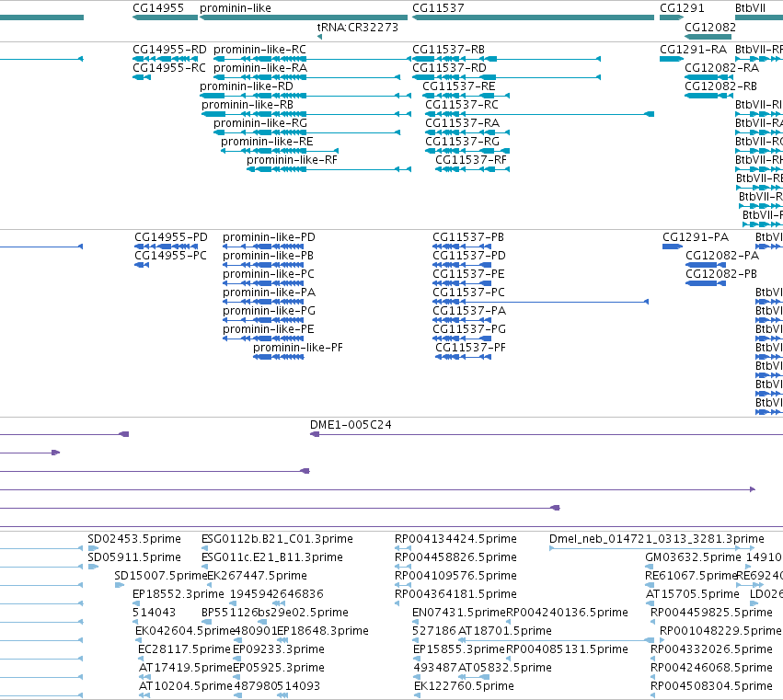Click the tRNA:CR32273 feature label
The height and width of the screenshot is (700, 783).
(358, 27)
